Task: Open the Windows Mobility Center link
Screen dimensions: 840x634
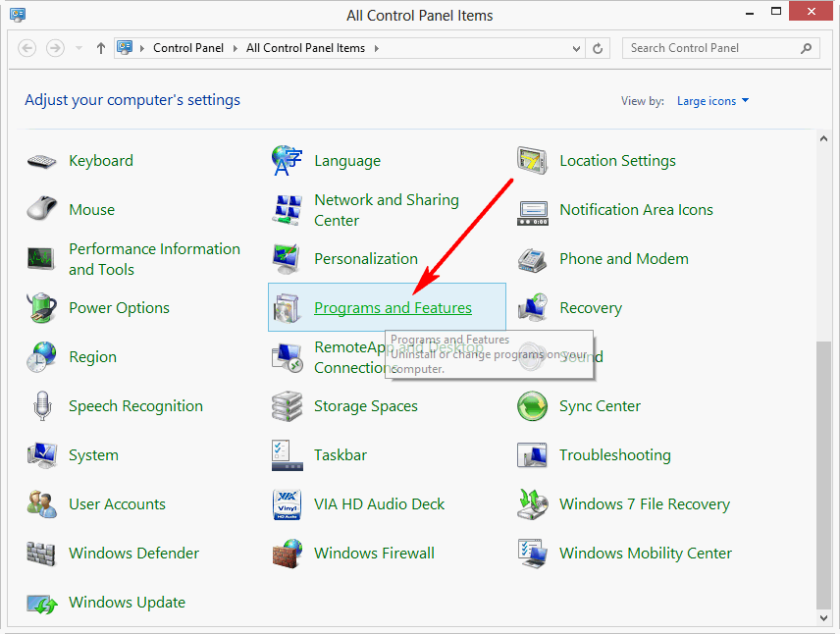Action: point(646,554)
